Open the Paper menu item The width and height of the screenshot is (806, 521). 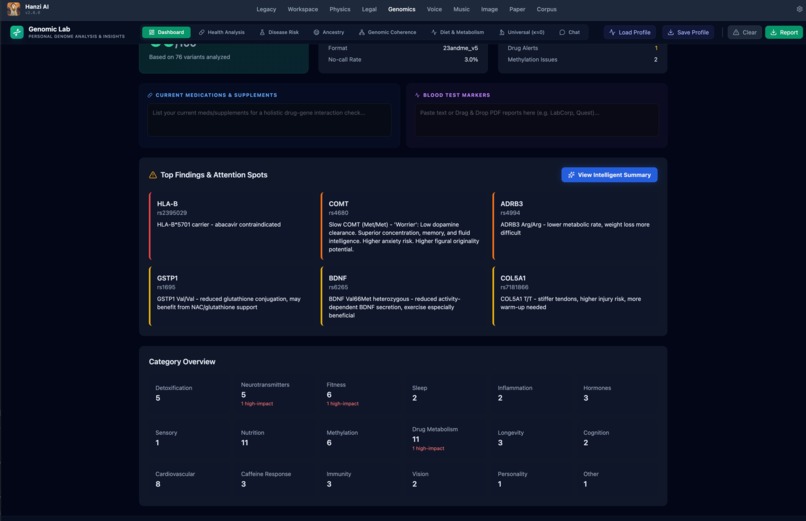click(517, 9)
